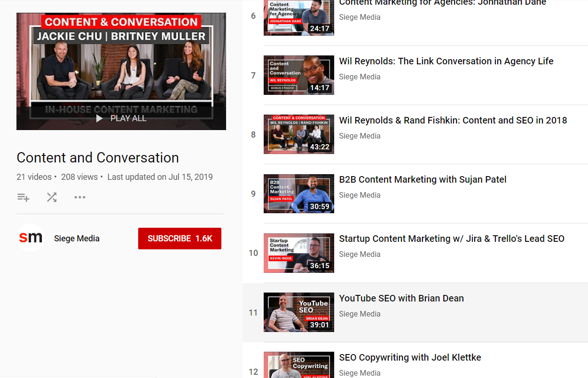Screen dimensions: 588x378
Task: Click playlist index number 9
Action: [253, 194]
